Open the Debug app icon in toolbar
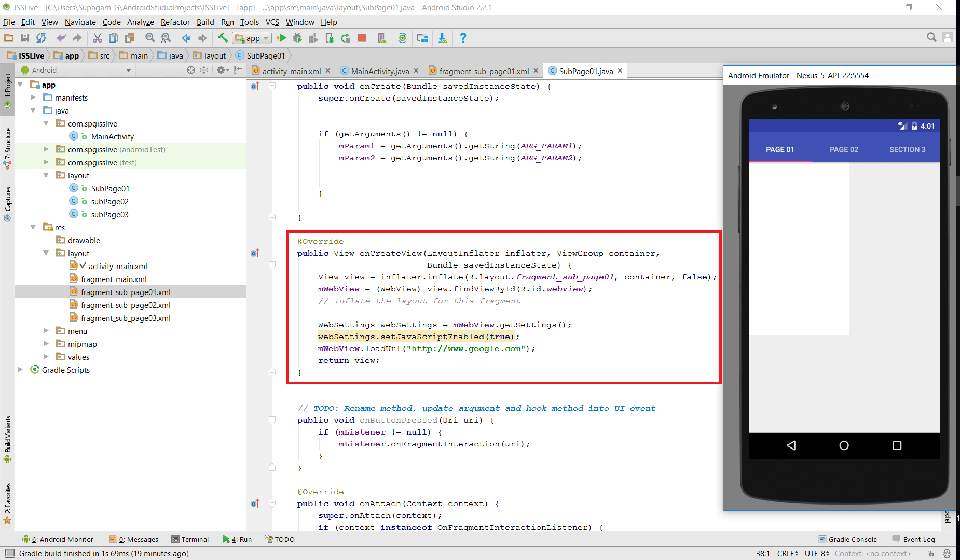Screen dimensions: 960x560 point(297,37)
